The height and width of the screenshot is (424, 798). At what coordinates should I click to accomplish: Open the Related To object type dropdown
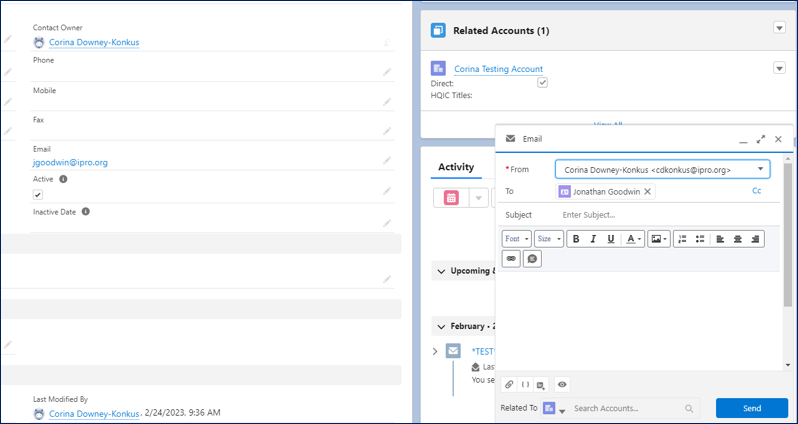554,408
